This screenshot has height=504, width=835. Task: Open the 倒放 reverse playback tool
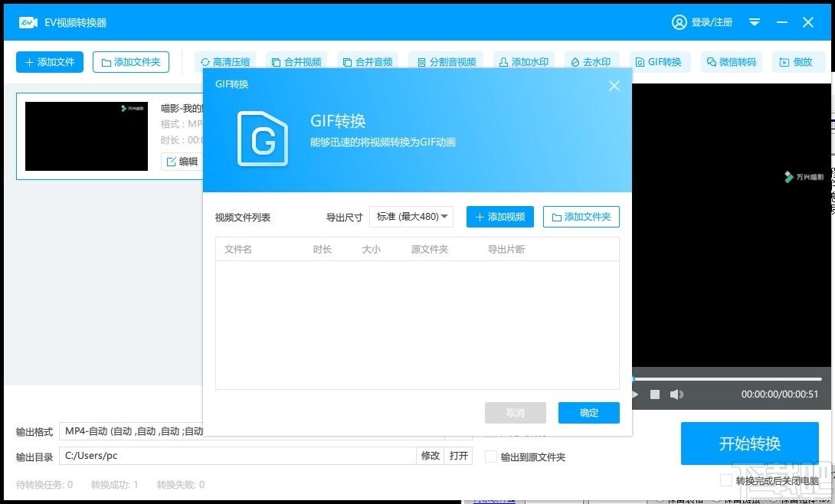point(796,62)
